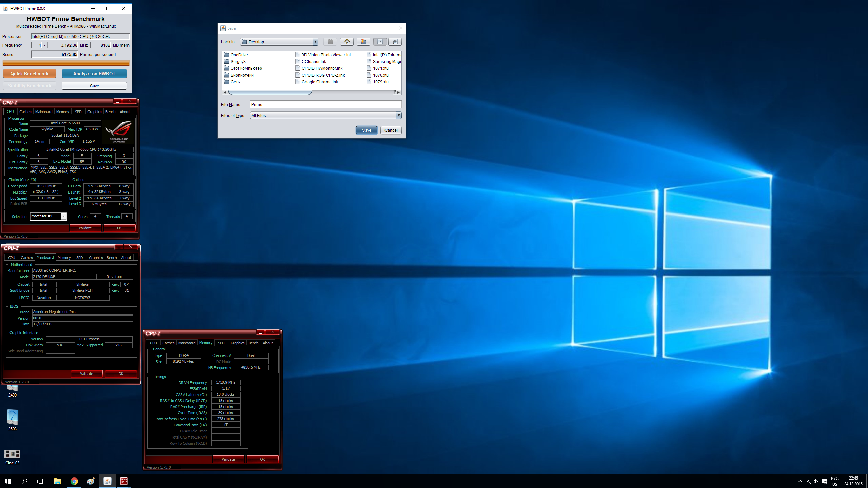
Task: Select CPUID ROG CPU-Z.lnk file
Action: pyautogui.click(x=320, y=75)
